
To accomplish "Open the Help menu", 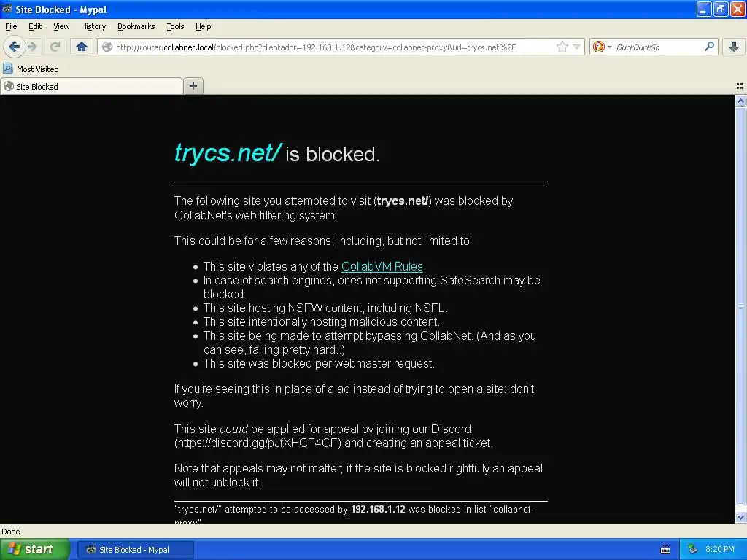I will [x=204, y=26].
